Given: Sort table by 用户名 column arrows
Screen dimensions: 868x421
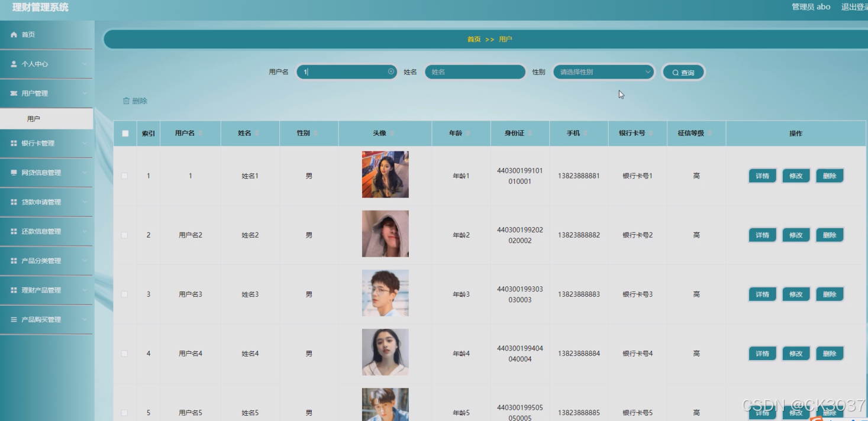Looking at the screenshot, I should coord(201,134).
